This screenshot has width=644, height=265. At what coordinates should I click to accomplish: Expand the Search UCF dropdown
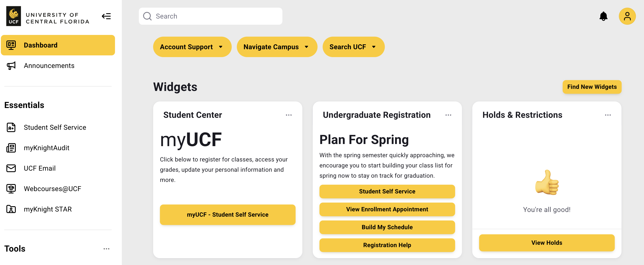[x=353, y=47]
